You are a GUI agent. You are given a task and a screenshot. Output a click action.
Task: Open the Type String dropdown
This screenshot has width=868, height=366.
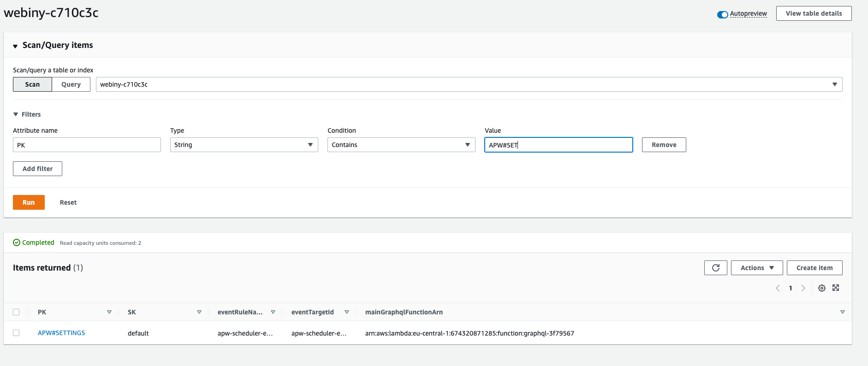pyautogui.click(x=244, y=145)
